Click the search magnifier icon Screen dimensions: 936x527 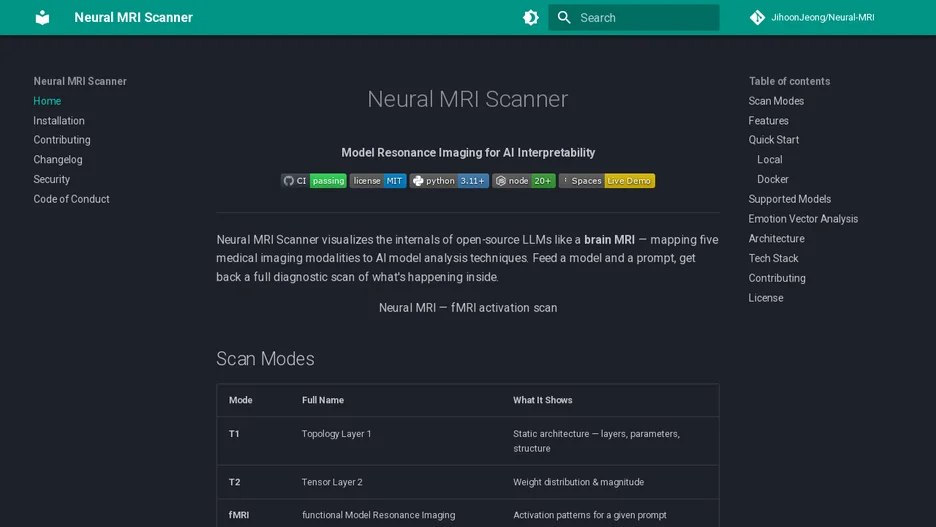(564, 17)
